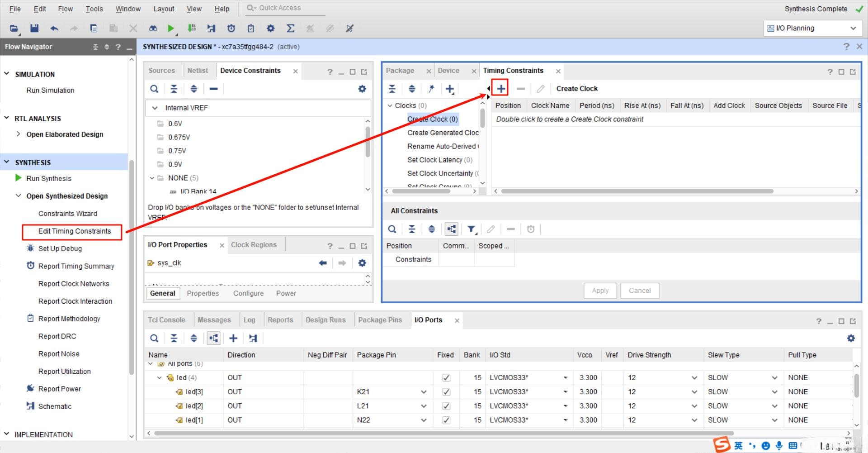Switch to the Clock Regions tab

pos(254,245)
